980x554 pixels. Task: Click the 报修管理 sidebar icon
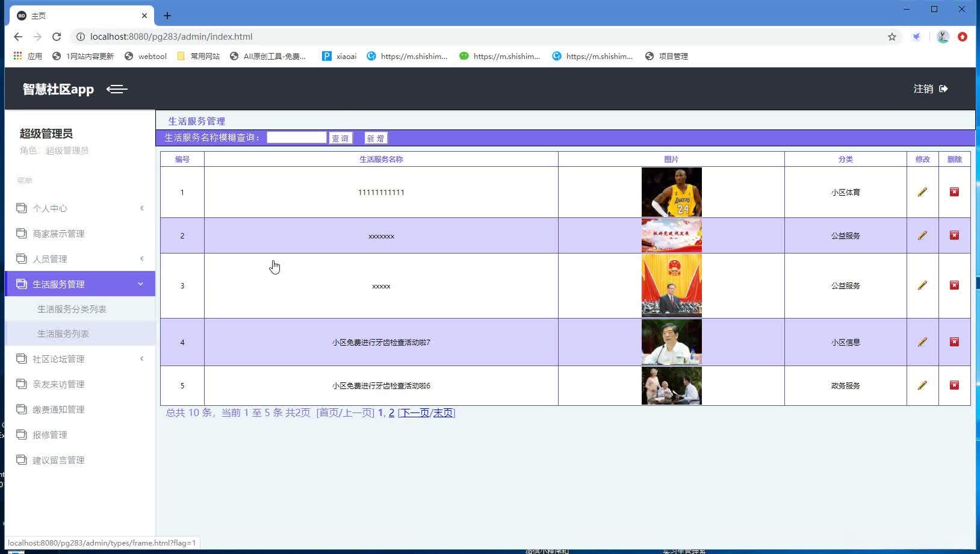[20, 434]
